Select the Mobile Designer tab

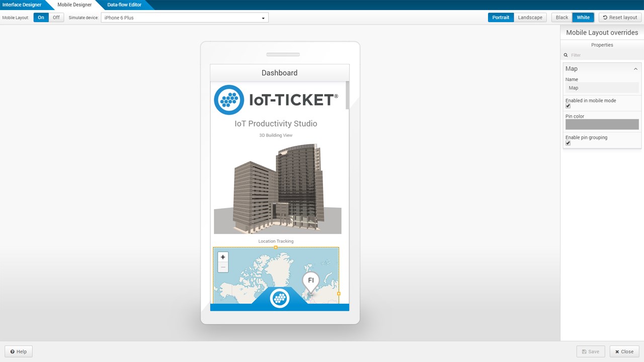click(74, 5)
